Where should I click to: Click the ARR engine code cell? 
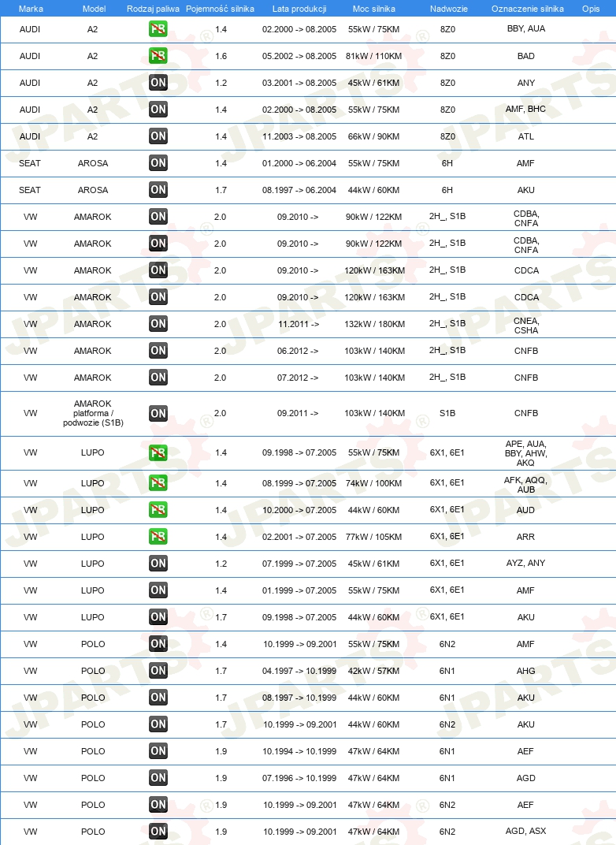525,537
